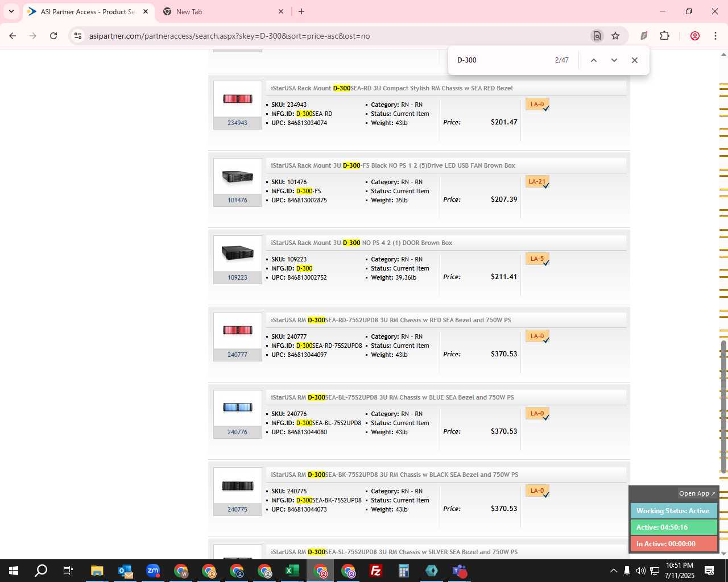Bookmark this page with the star icon

coord(615,36)
